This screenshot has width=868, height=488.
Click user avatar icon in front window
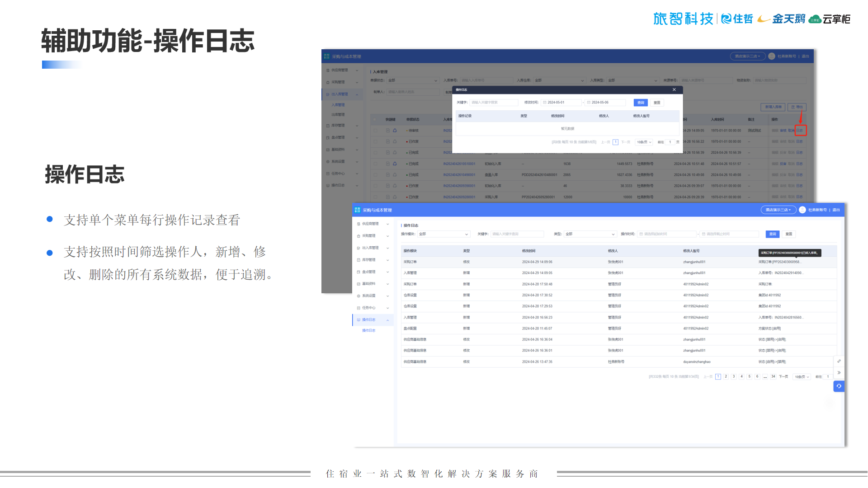tap(802, 210)
